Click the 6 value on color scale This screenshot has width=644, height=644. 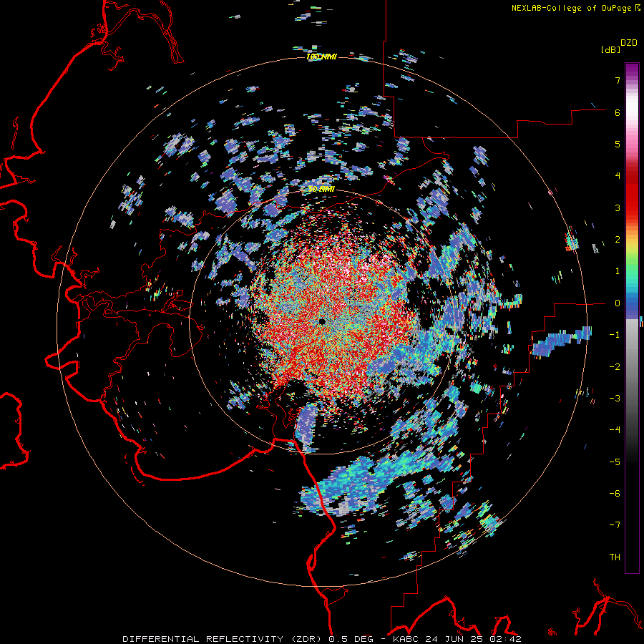pos(618,112)
